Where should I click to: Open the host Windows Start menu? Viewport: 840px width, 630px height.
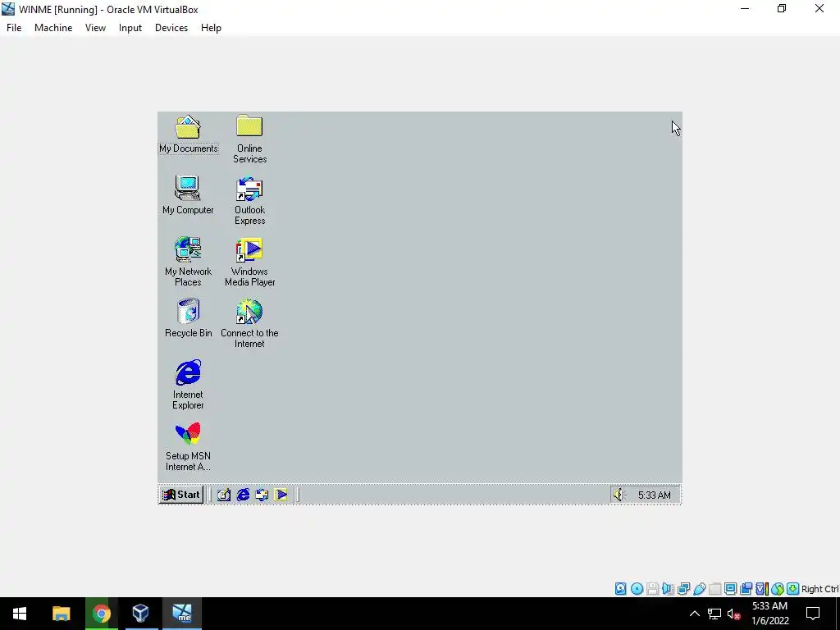[20, 614]
